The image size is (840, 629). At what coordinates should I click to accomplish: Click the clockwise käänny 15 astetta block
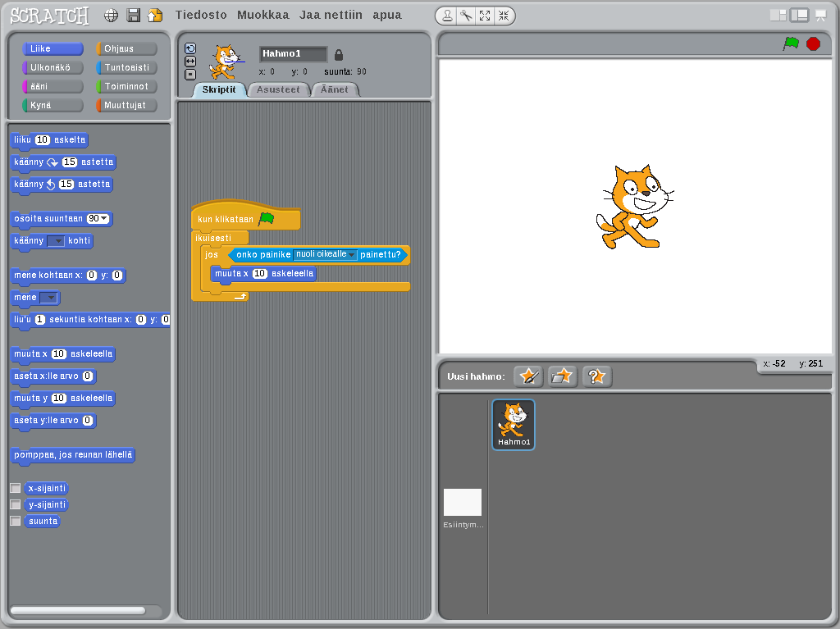63,162
